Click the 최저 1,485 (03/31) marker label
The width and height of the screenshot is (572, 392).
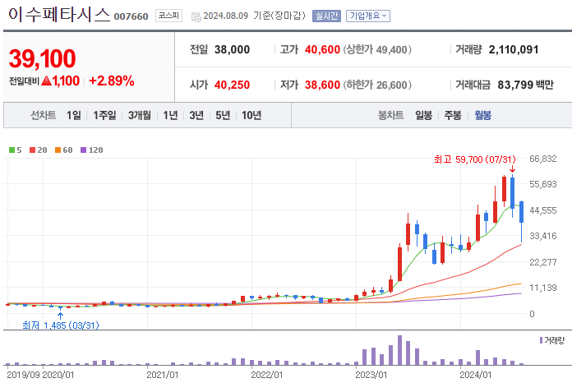pyautogui.click(x=61, y=325)
